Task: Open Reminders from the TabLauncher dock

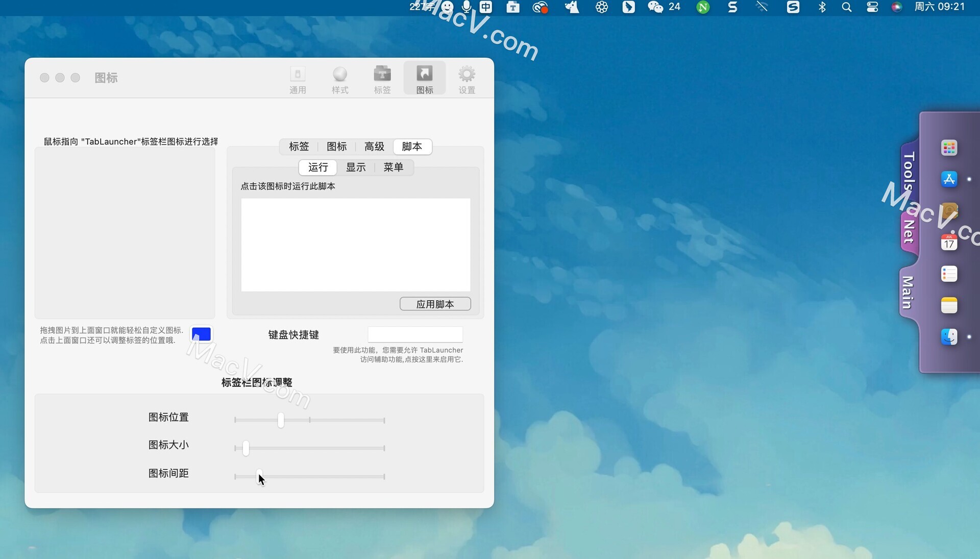Action: coord(949,274)
